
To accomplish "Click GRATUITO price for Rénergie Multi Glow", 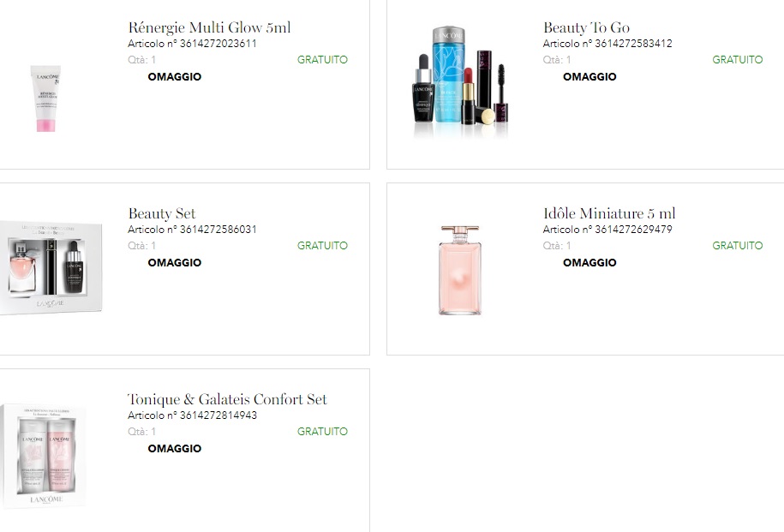I will click(322, 59).
